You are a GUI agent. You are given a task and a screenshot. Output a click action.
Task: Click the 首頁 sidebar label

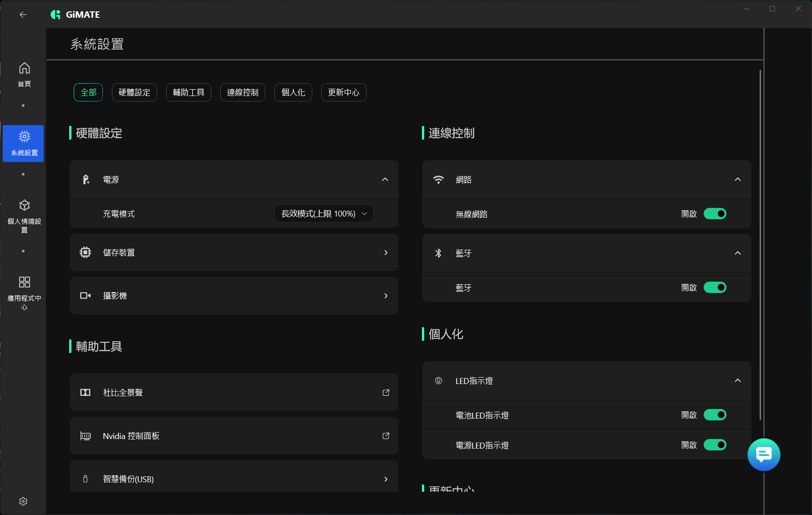click(24, 84)
